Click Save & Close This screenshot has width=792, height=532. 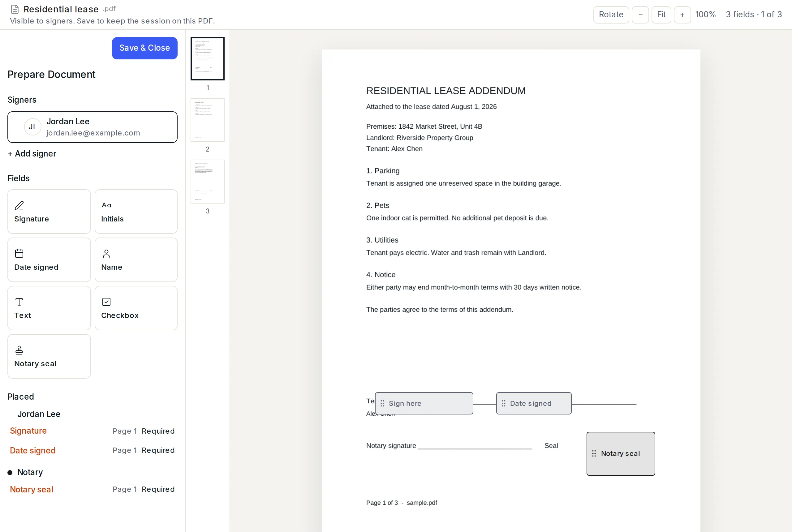click(x=144, y=48)
